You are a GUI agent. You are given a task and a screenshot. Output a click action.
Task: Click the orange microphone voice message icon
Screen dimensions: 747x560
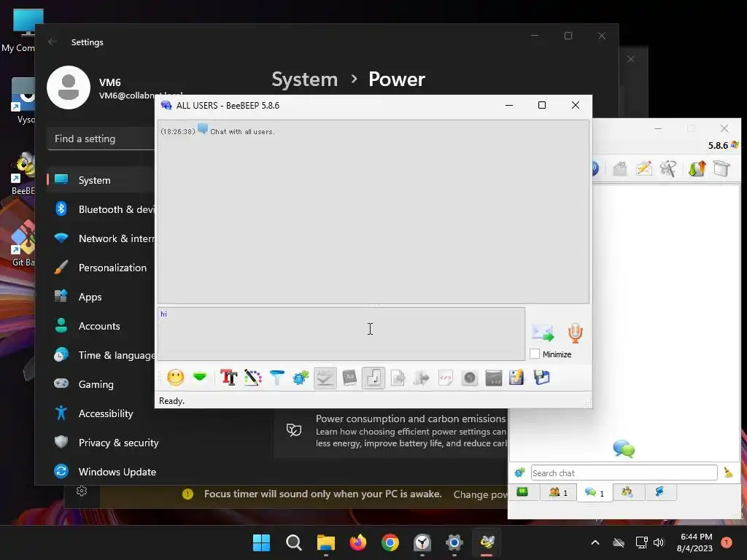coord(575,332)
